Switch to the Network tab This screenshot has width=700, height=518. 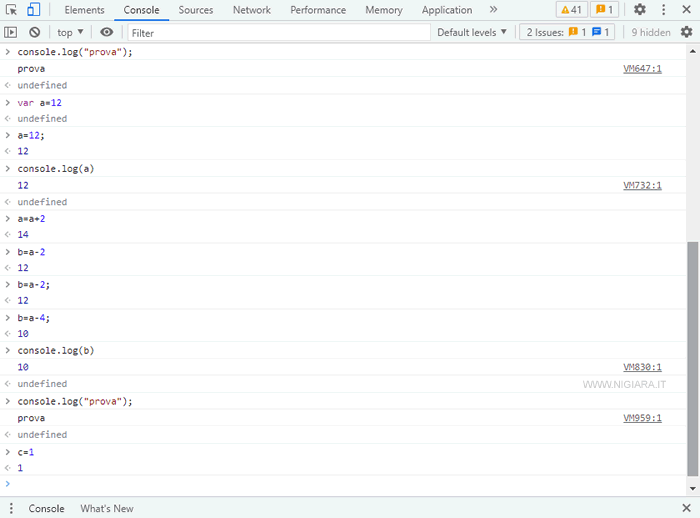(251, 10)
